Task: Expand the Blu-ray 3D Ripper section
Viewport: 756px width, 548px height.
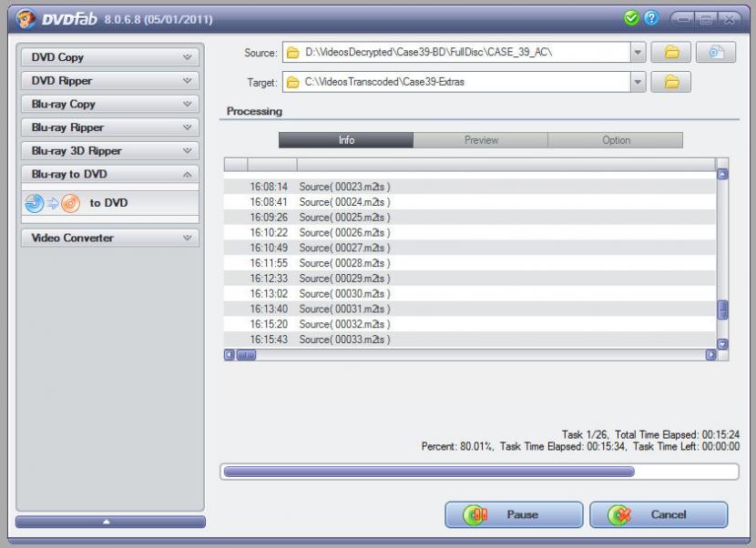Action: [x=110, y=151]
